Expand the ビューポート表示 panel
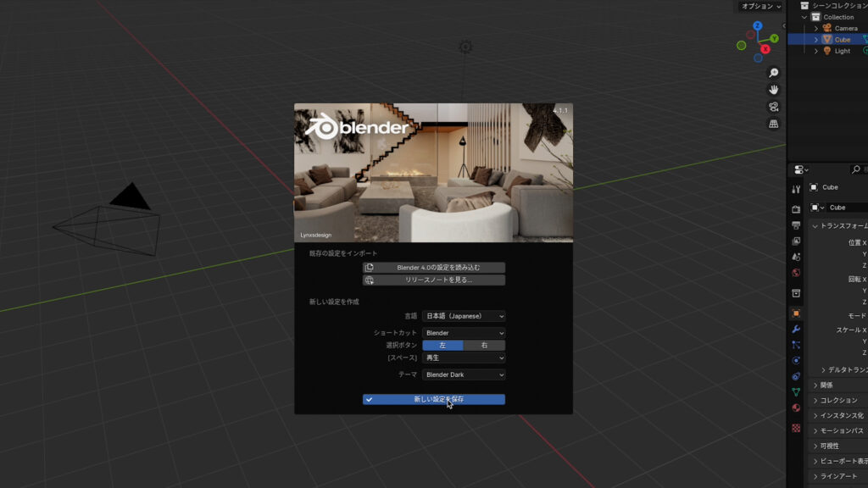 click(x=815, y=462)
